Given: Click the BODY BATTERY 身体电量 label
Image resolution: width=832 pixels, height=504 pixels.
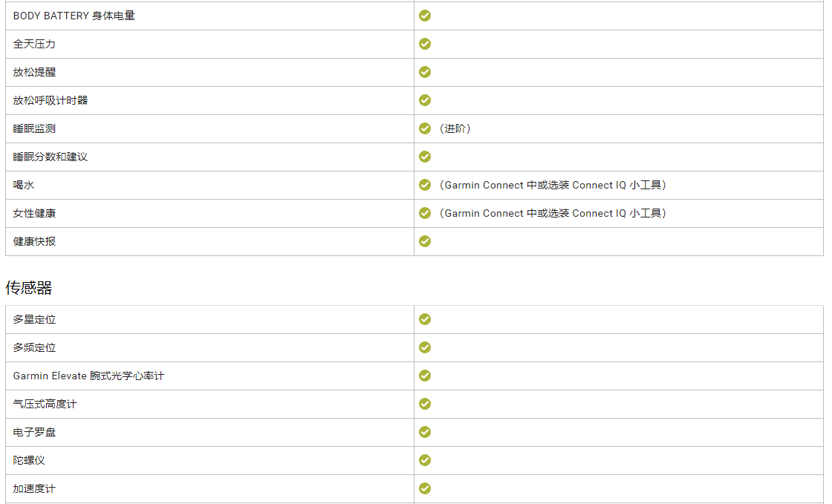Looking at the screenshot, I should (74, 16).
